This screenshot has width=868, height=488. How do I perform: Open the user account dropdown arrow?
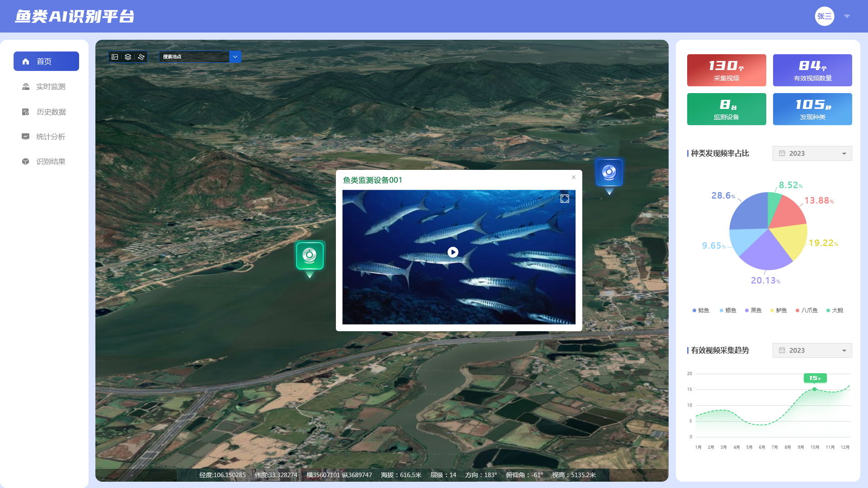[x=847, y=16]
